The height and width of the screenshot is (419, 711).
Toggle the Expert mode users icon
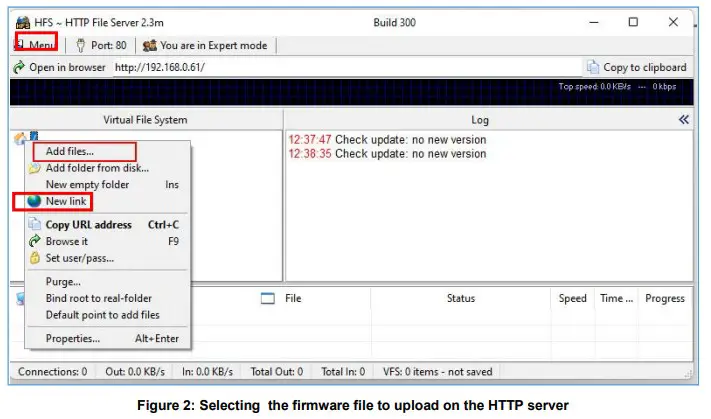coord(149,45)
